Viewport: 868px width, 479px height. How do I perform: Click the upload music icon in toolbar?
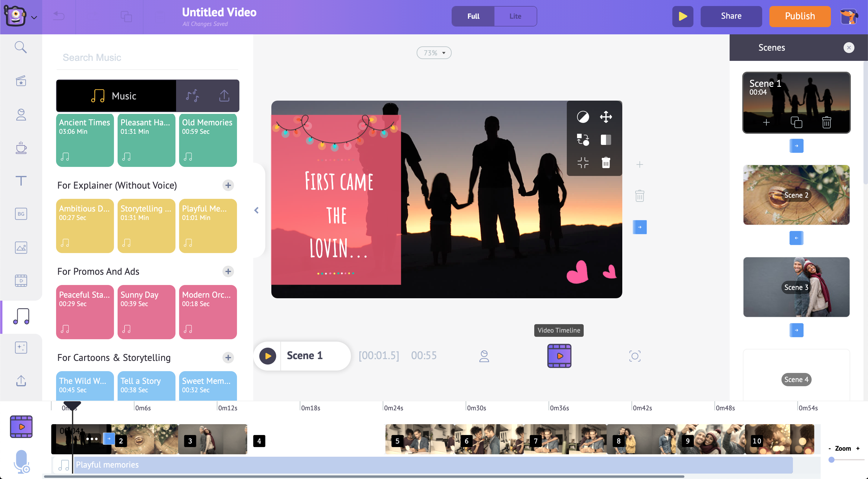[224, 95]
